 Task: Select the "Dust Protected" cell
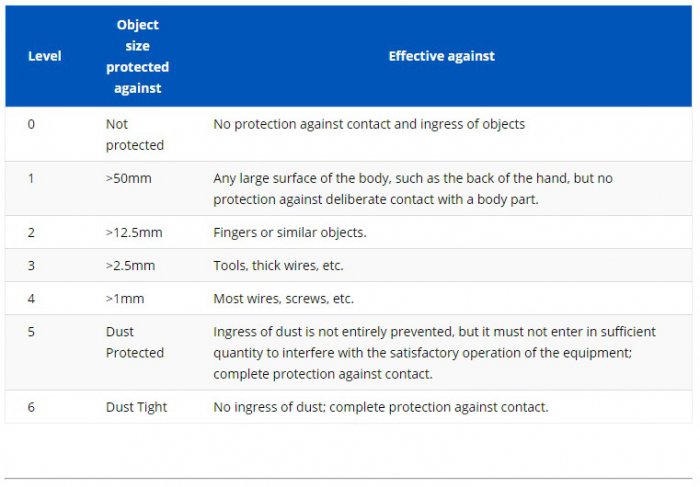pos(134,342)
